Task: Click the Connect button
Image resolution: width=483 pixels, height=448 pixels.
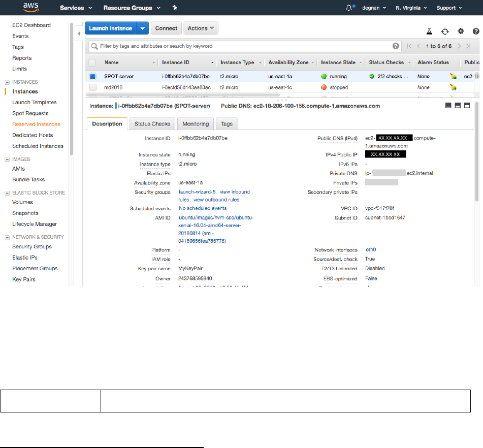Action: tap(166, 28)
